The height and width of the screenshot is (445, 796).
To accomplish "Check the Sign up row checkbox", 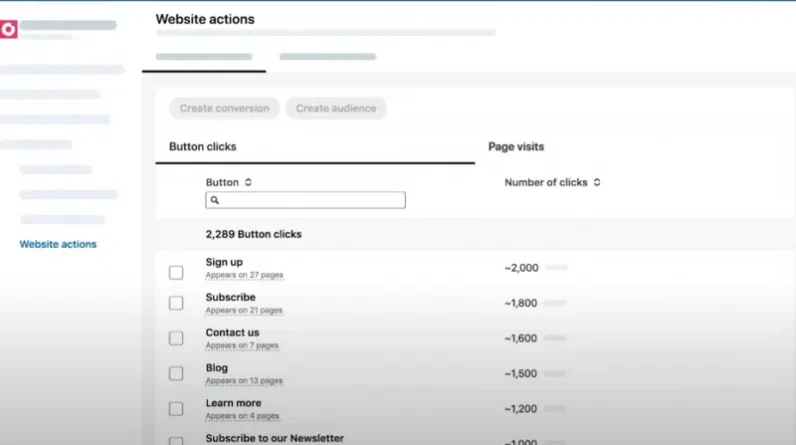I will pos(176,272).
